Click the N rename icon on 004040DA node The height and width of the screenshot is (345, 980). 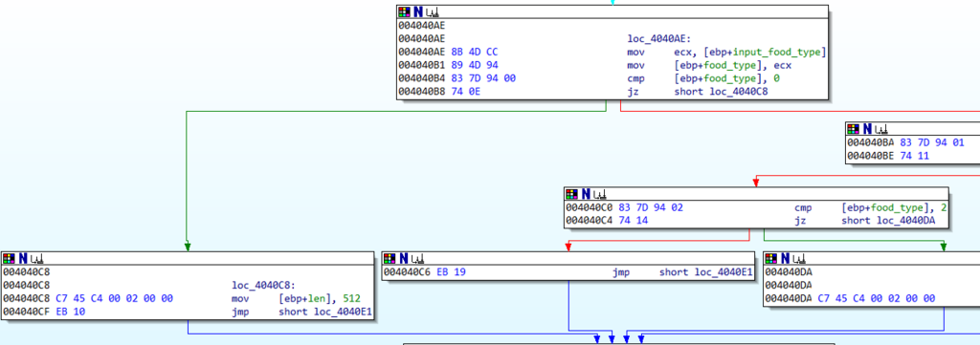785,258
